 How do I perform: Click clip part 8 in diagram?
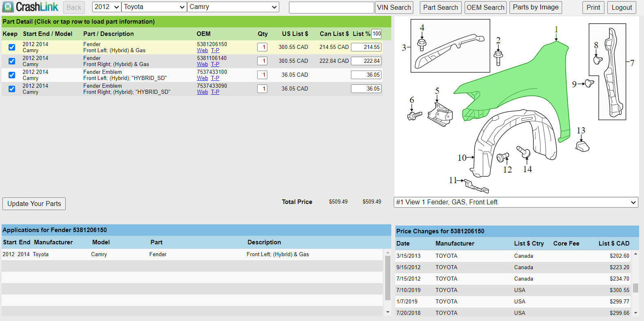pos(598,60)
